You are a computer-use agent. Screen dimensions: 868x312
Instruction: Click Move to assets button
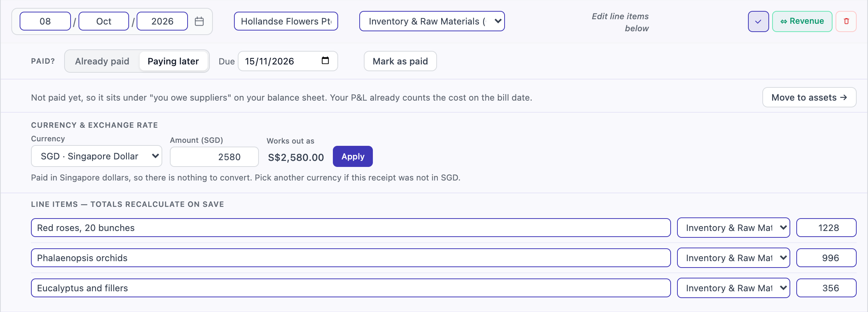809,97
